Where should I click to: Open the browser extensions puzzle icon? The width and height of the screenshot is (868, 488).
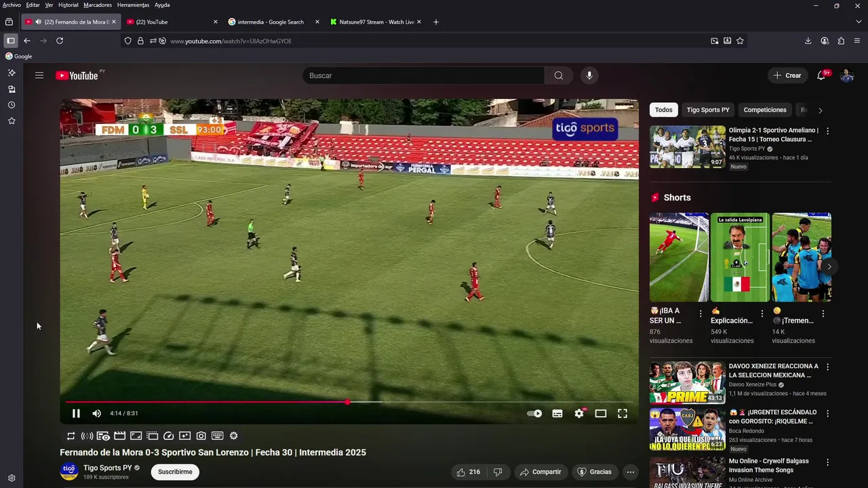pyautogui.click(x=841, y=41)
